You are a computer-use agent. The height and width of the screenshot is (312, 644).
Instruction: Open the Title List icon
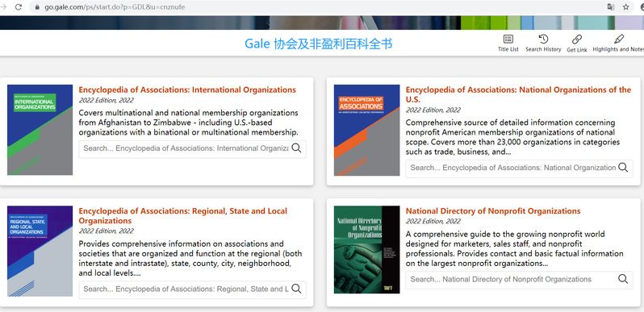point(508,40)
